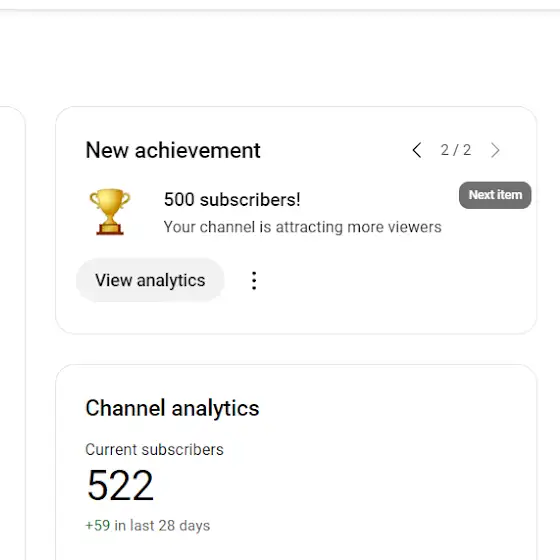This screenshot has width=560, height=560.
Task: Click the partially visible card at left edge
Action: (x=12, y=332)
